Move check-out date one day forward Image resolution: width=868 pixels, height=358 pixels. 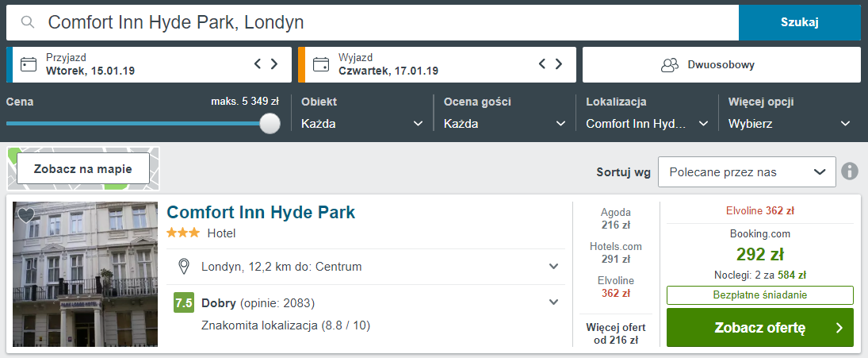(x=559, y=64)
